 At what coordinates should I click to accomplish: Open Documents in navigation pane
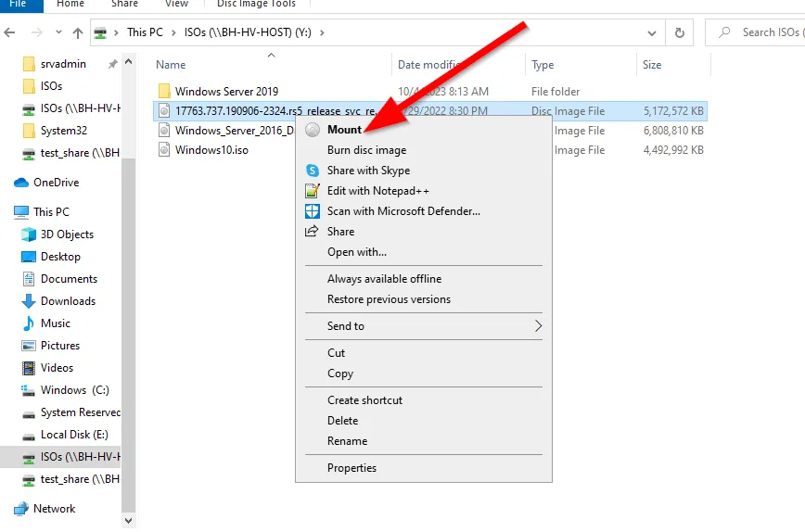69,279
